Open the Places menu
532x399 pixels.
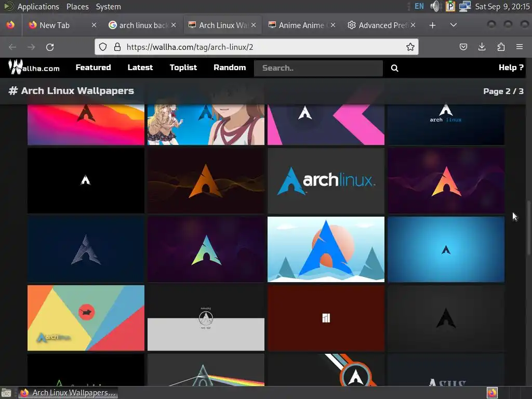pyautogui.click(x=77, y=6)
